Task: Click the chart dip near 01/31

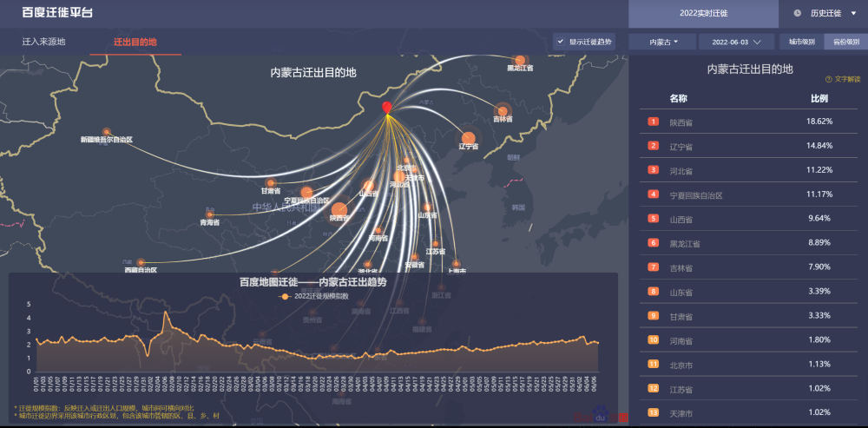Action: click(x=148, y=354)
